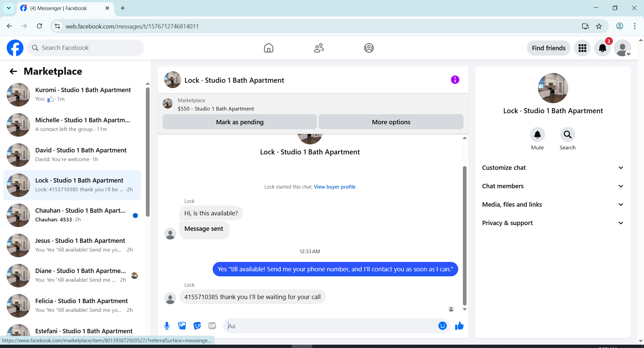This screenshot has height=348, width=644.
Task: Open Chrome three-dot menu
Action: (x=635, y=26)
